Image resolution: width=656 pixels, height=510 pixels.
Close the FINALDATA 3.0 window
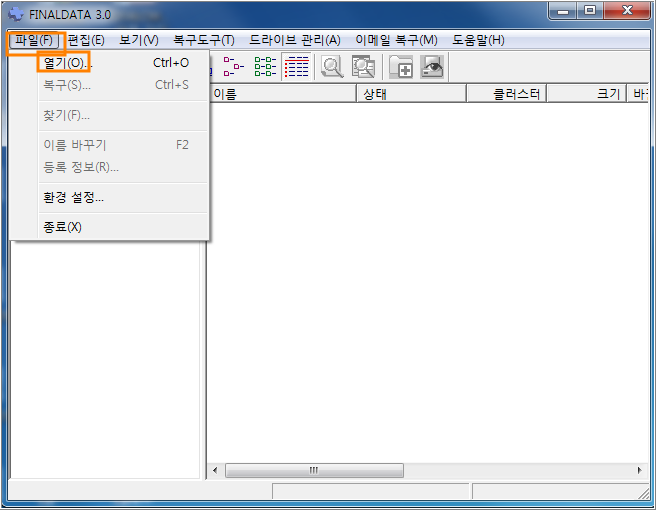[x=627, y=10]
